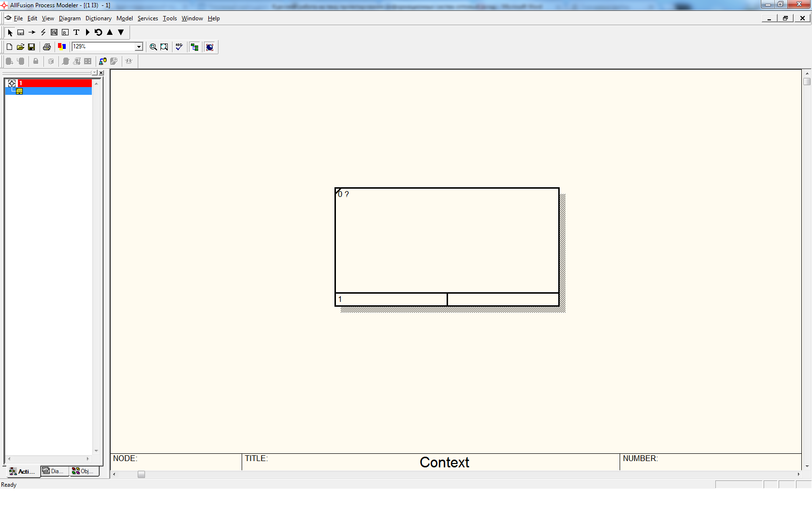Open the Model menu
Screen dimensions: 812x508
[x=125, y=18]
